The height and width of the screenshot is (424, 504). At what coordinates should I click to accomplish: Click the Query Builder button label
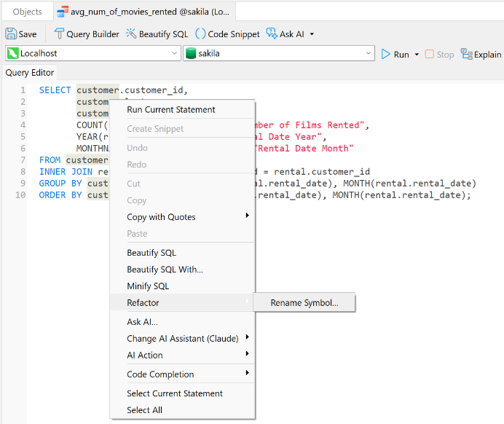(92, 34)
